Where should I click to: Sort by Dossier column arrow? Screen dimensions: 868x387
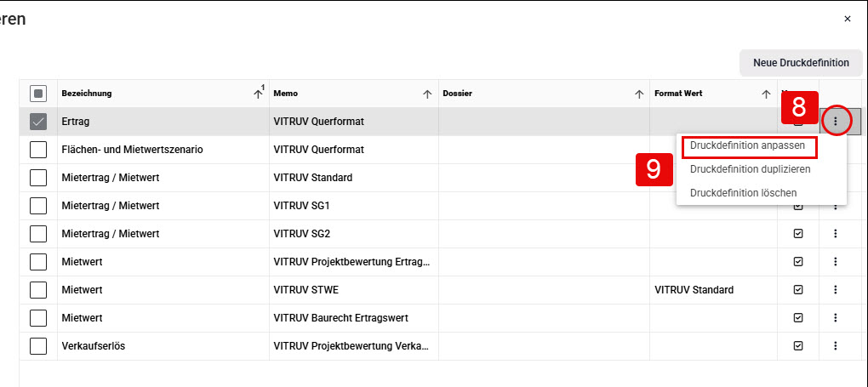point(639,94)
